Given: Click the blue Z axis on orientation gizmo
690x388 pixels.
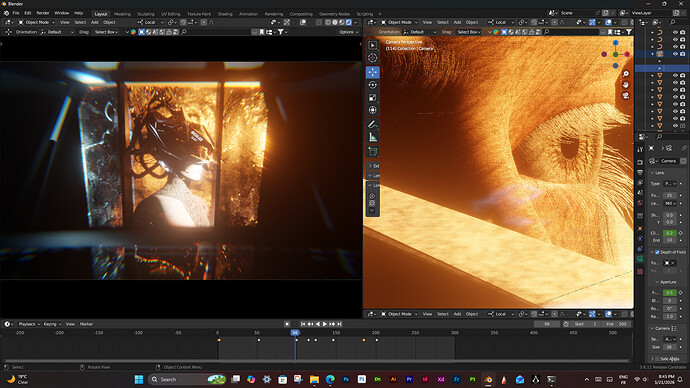Looking at the screenshot, I should pos(616,43).
